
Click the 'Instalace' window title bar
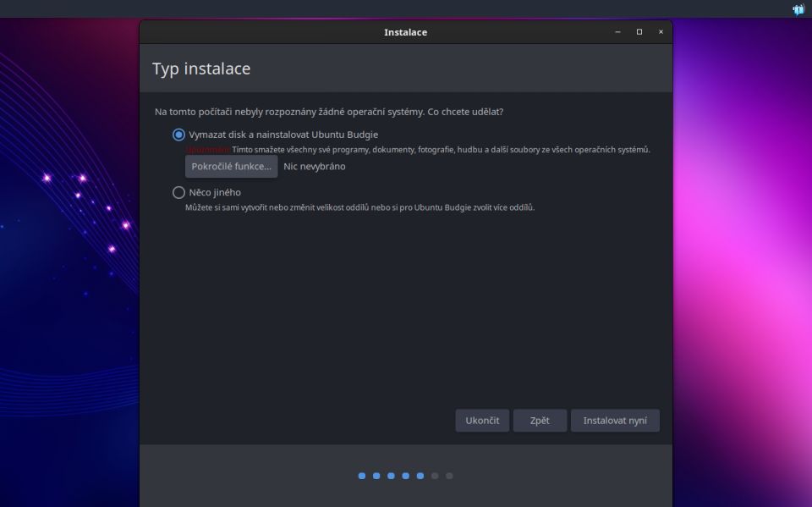(x=405, y=32)
